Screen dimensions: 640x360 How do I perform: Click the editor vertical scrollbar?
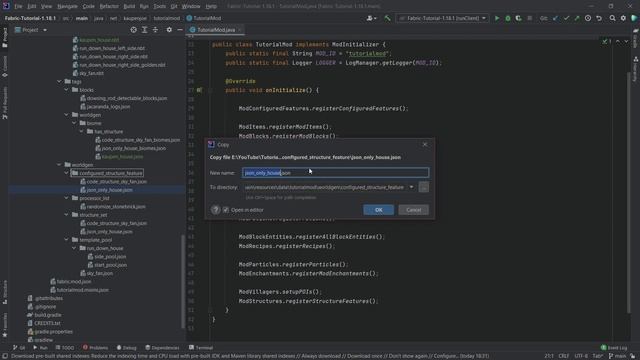[x=629, y=192]
